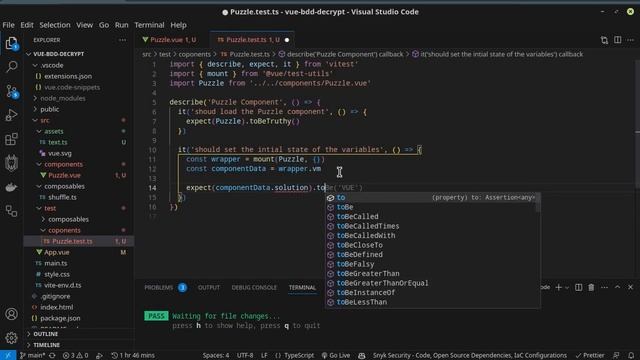Open the Help menu

178,25
